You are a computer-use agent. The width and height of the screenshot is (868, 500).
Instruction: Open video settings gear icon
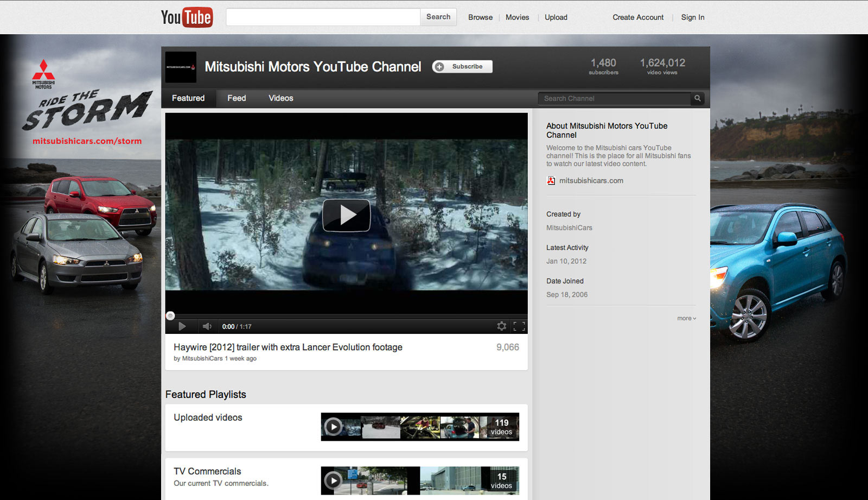pyautogui.click(x=502, y=326)
